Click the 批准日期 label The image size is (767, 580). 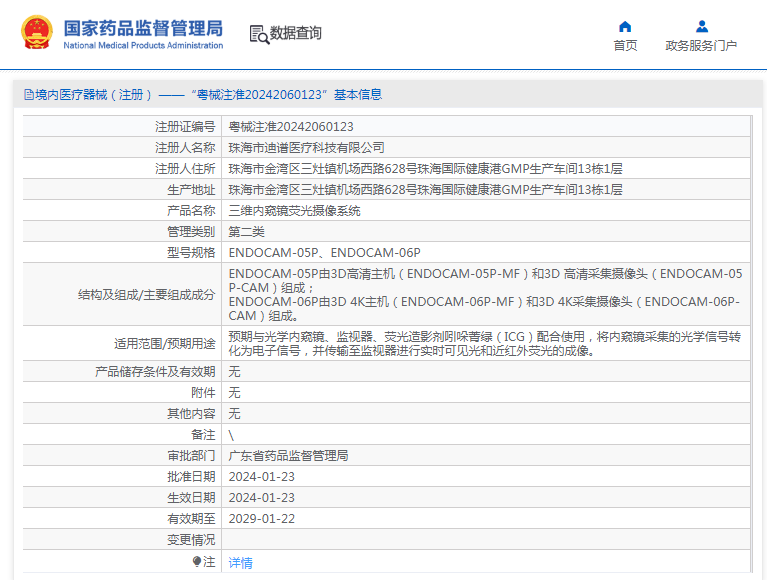191,477
